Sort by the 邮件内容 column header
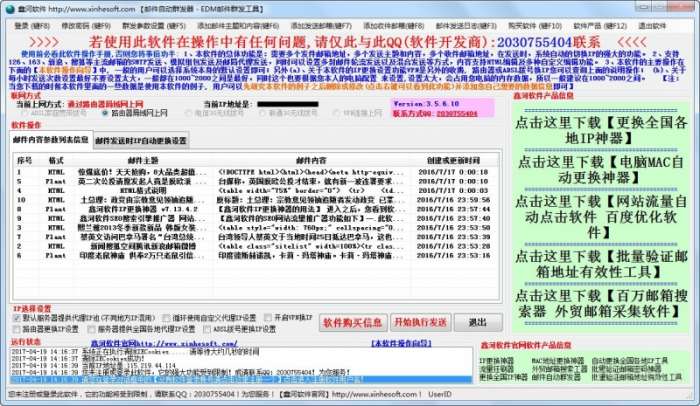The width and height of the screenshot is (700, 406). 311,160
